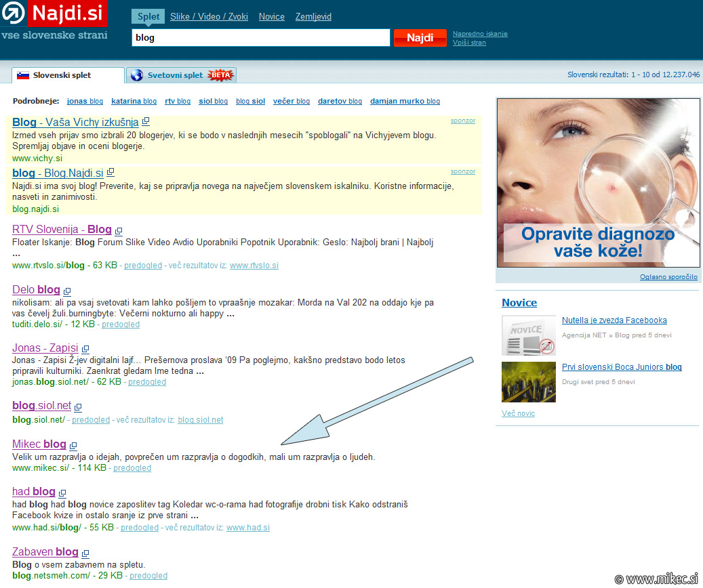The width and height of the screenshot is (703, 588).
Task: Select the Slovenski splet tab
Action: (68, 75)
